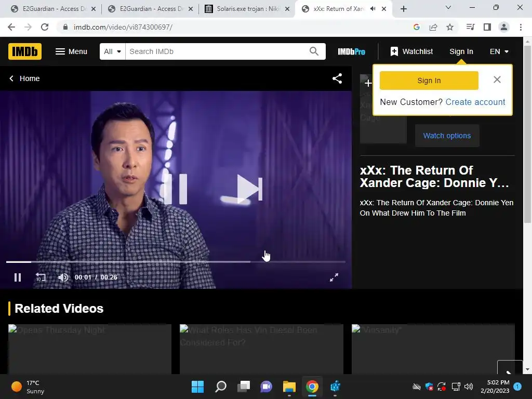The width and height of the screenshot is (532, 399).
Task: Seek on the video progress bar
Action: [176, 262]
